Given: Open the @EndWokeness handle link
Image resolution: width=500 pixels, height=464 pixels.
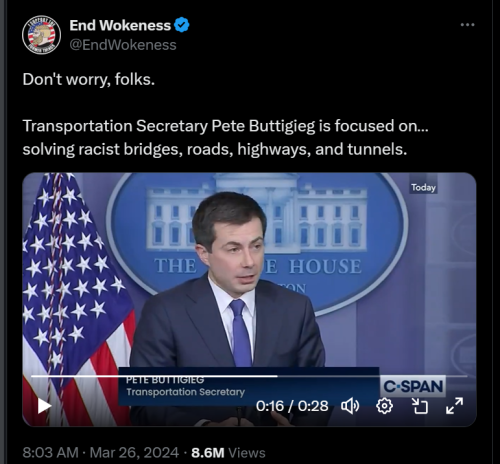Looking at the screenshot, I should (x=123, y=45).
